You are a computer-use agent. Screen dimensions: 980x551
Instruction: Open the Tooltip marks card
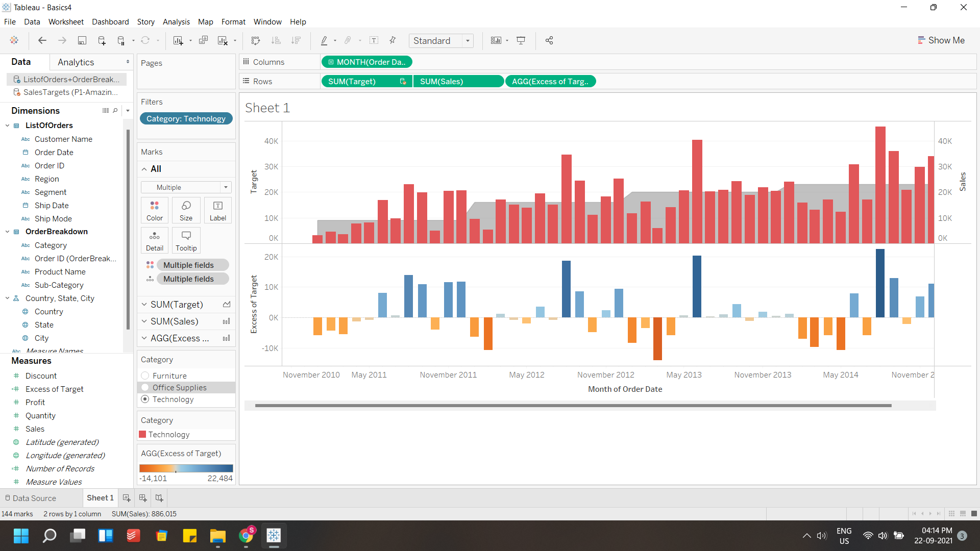186,240
